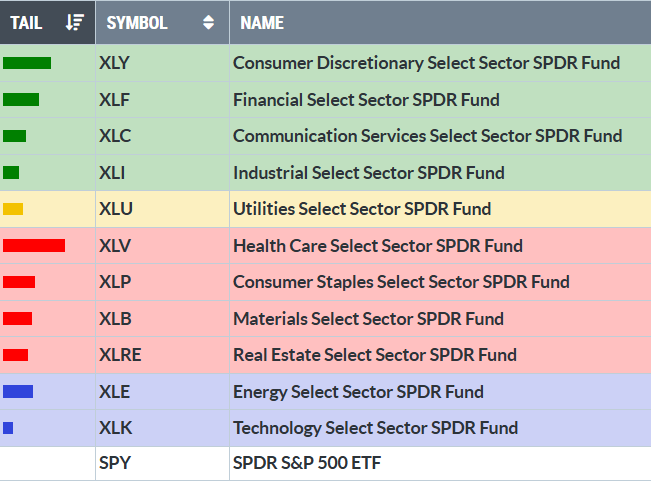Screen dimensions: 651x484
Task: Select Technology Select Sector SPDR Fund
Action: [375, 428]
